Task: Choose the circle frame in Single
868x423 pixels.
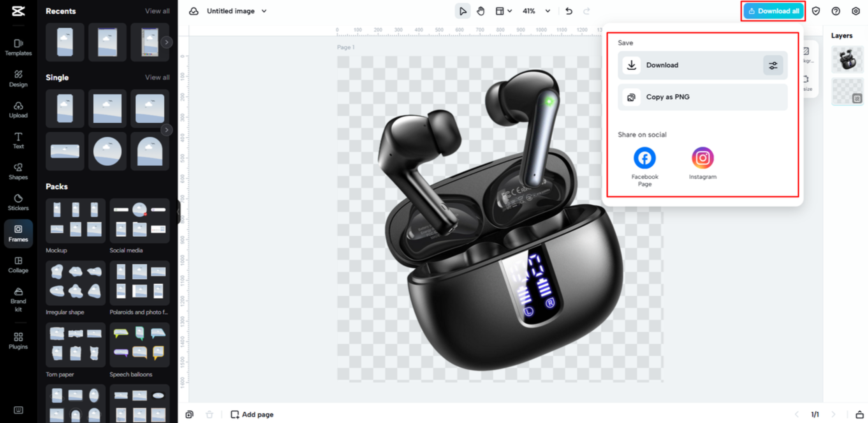Action: click(x=107, y=151)
